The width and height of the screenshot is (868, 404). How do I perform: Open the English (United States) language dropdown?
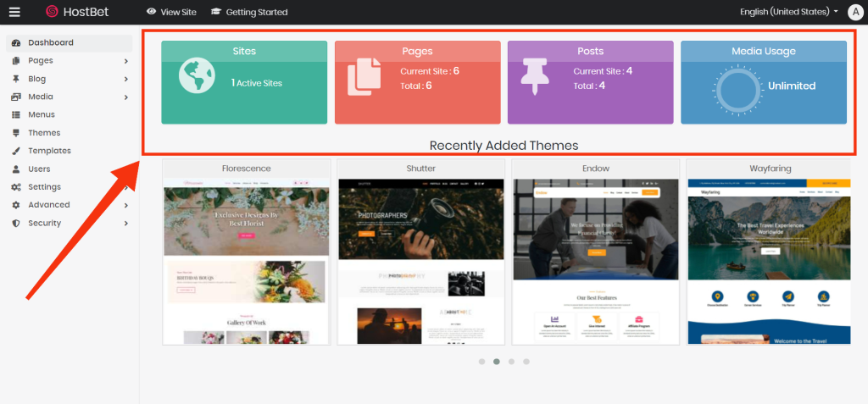point(789,12)
